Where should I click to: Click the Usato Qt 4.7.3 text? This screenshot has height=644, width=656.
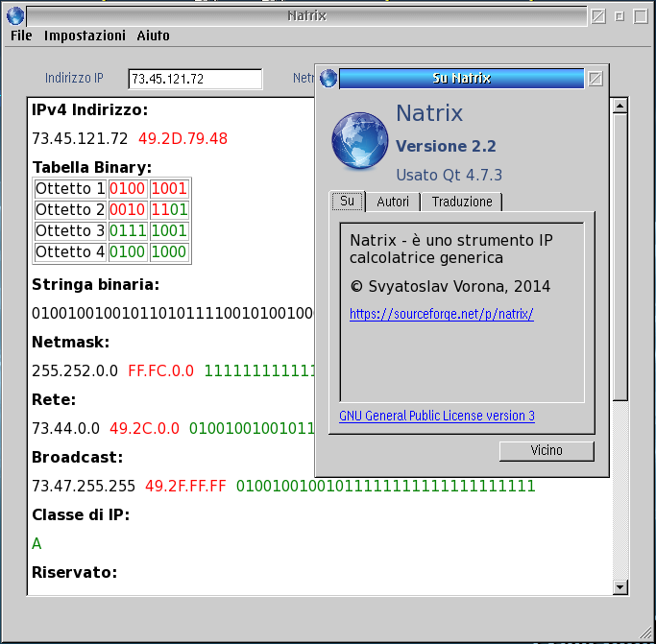coord(449,175)
